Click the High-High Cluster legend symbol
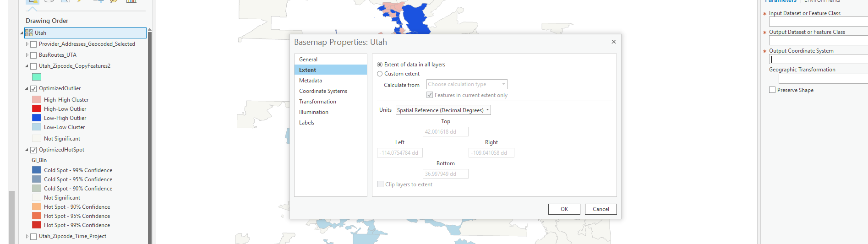This screenshot has height=244, width=868. click(x=37, y=100)
